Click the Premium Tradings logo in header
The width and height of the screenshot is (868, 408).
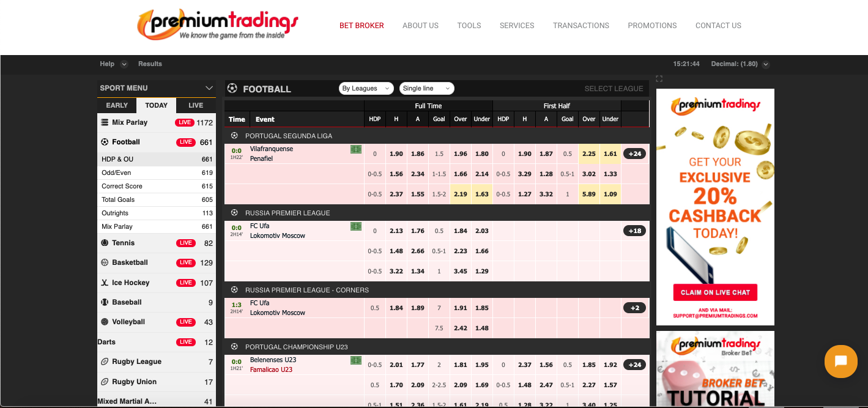coord(218,25)
